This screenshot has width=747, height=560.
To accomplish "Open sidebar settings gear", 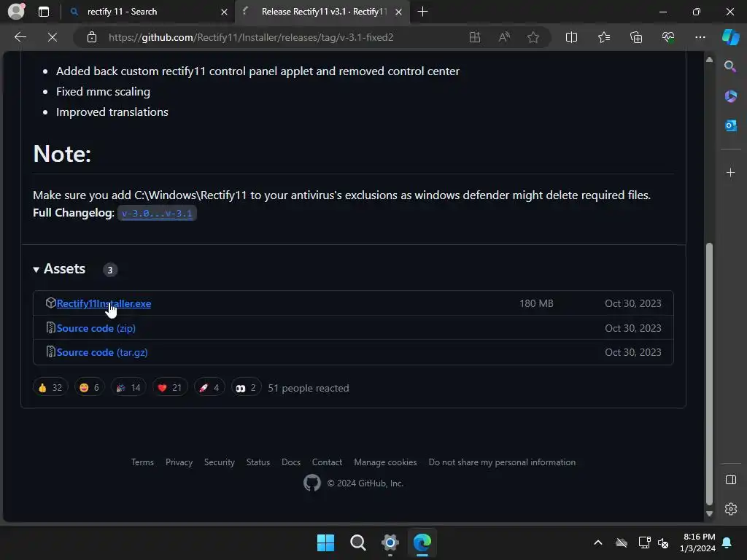I will pos(730,509).
